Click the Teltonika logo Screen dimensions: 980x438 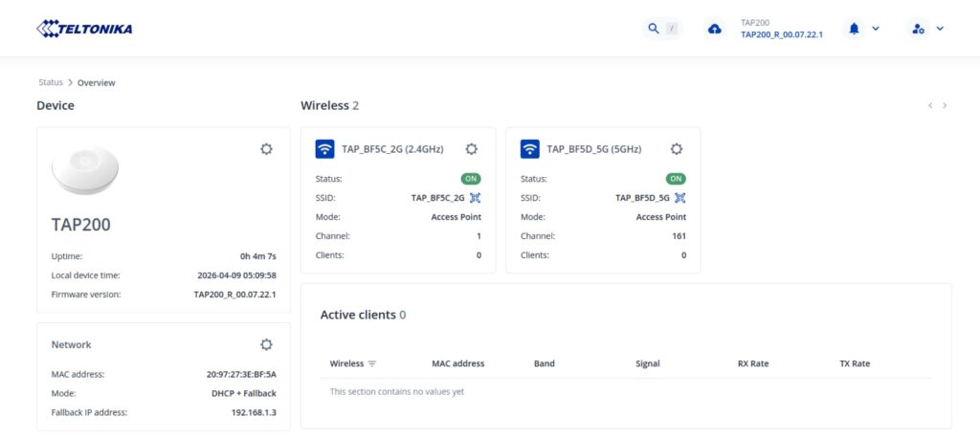(x=84, y=29)
